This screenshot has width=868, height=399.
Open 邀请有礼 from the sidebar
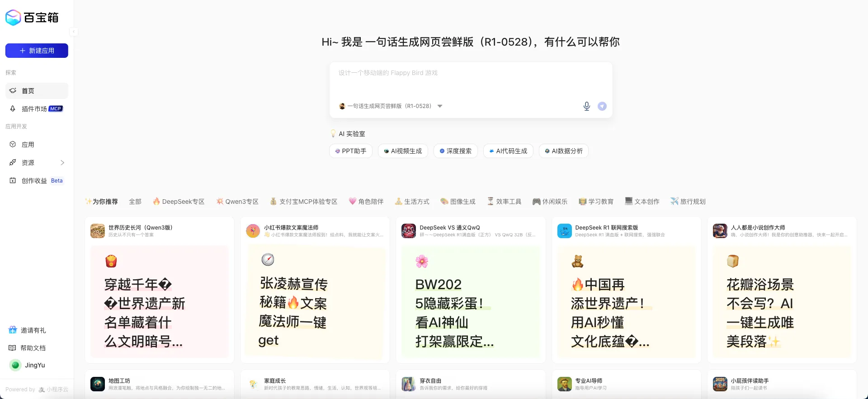(x=27, y=330)
